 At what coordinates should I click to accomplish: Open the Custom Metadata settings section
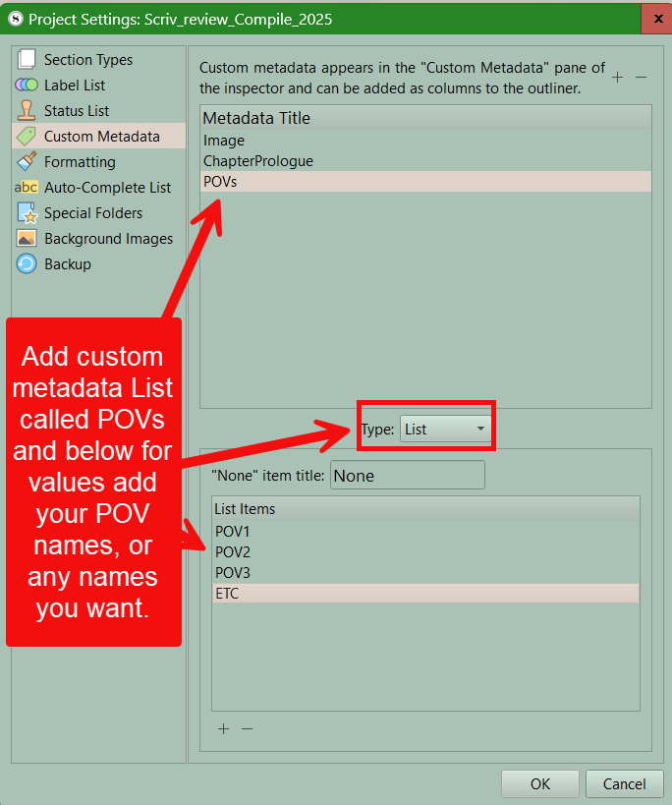101,137
